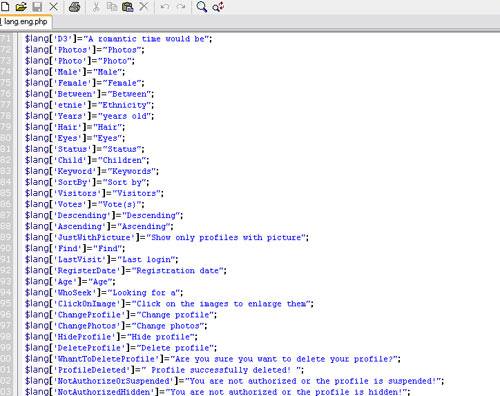Delete selection using the X beside Paste
Screen dimensions: 500x396
[x=144, y=7]
